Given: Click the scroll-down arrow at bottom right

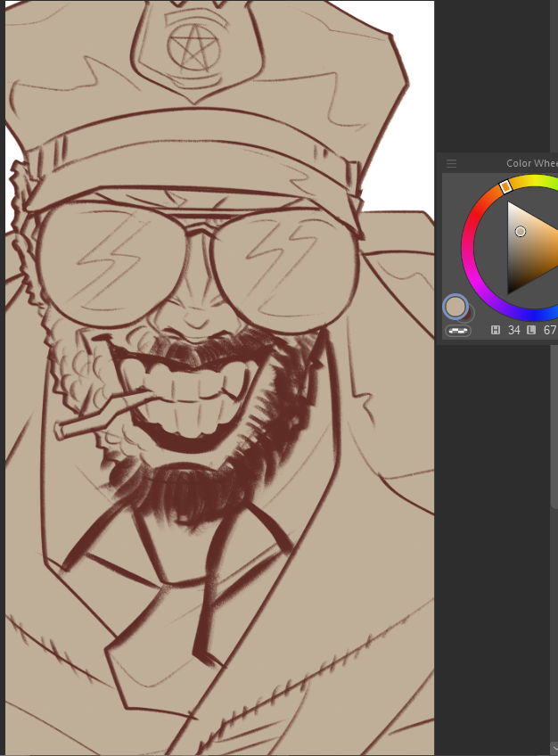Looking at the screenshot, I should tap(554, 749).
